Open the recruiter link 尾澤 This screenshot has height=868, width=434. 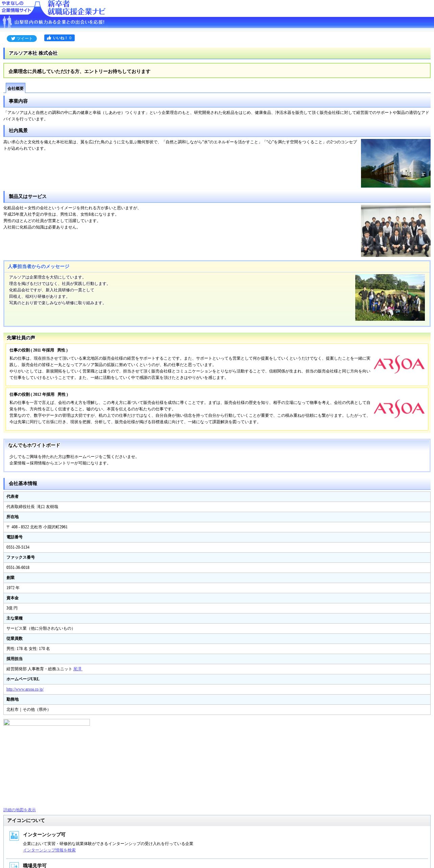[x=78, y=669]
